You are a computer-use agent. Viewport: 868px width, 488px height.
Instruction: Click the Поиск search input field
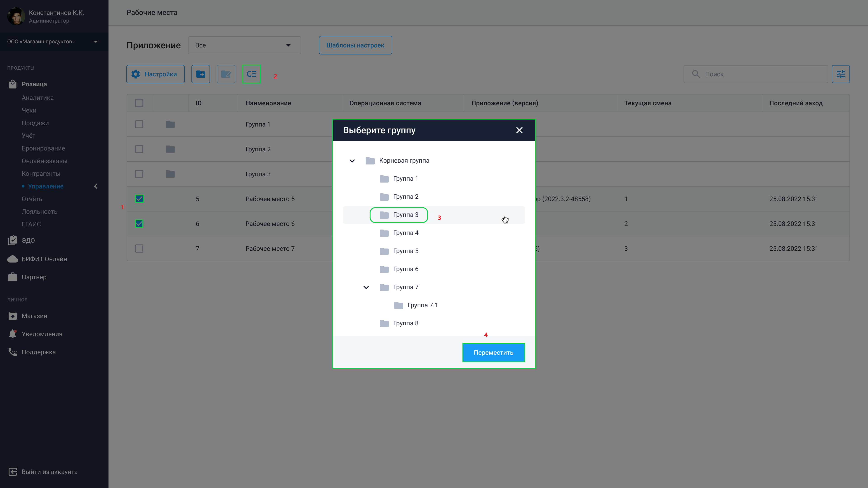pos(755,74)
